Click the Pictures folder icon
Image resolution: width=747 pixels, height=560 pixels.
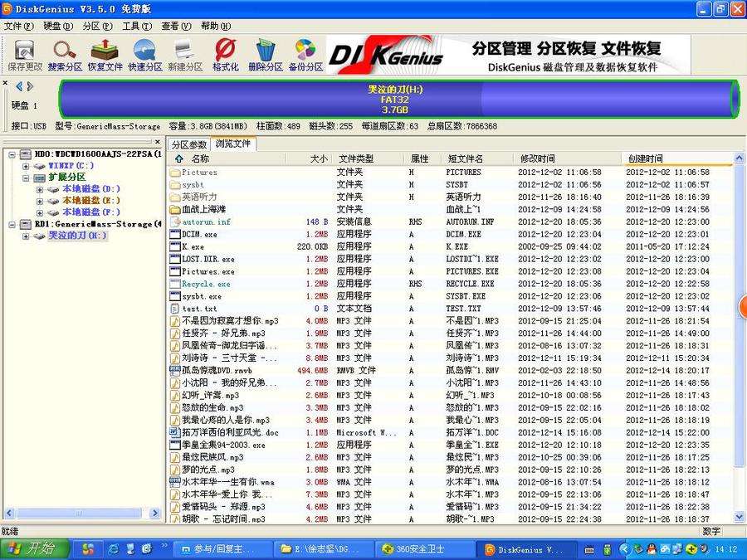click(175, 172)
